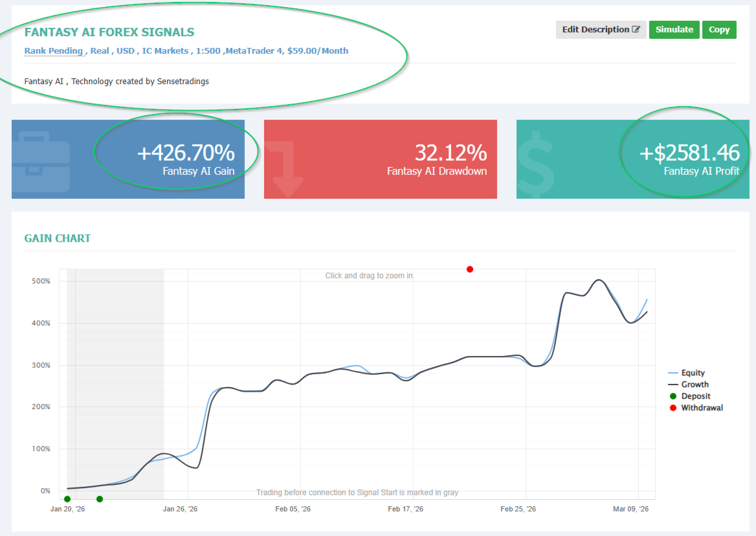The width and height of the screenshot is (756, 536).
Task: Click the 32.12% Fantasy AI Drawdown value
Action: (x=450, y=153)
